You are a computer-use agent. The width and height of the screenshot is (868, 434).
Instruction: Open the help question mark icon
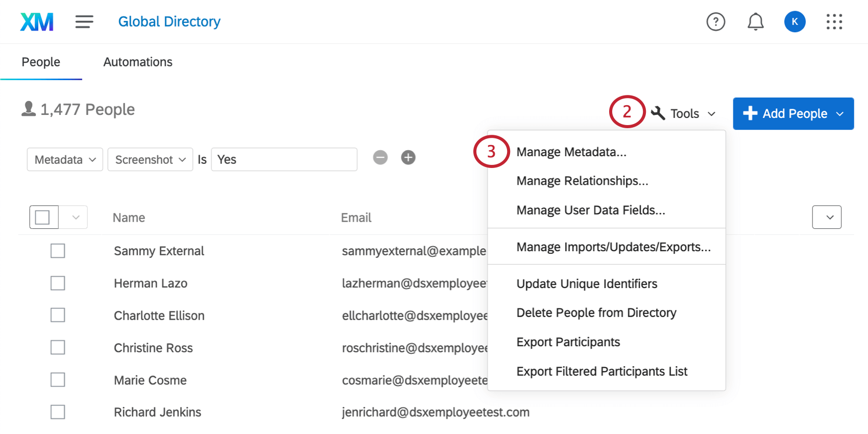click(x=715, y=22)
